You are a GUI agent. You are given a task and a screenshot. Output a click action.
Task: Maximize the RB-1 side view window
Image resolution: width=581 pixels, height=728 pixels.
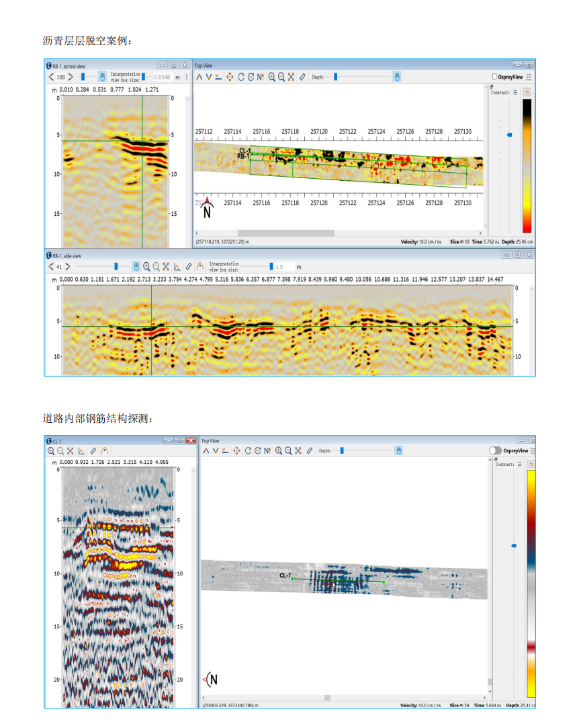518,255
